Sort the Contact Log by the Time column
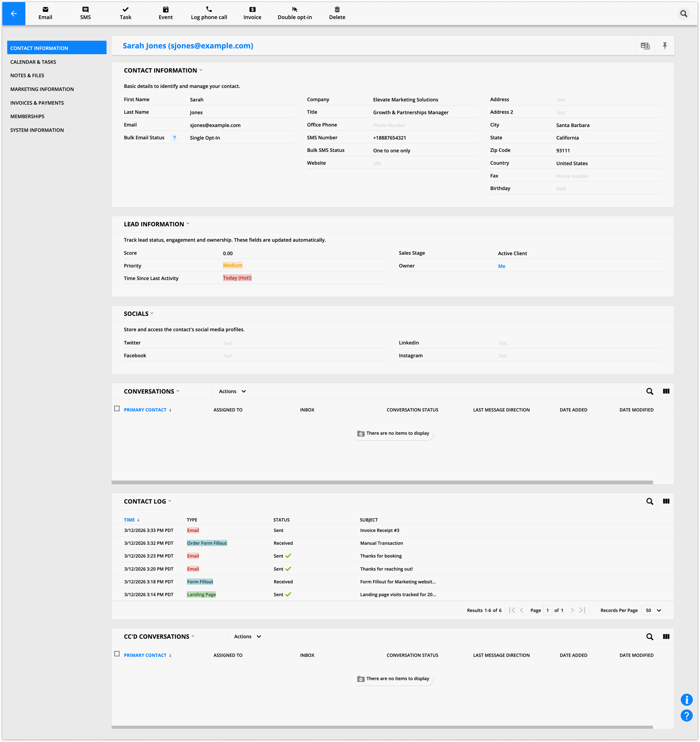Screen dimensions: 700x742 pyautogui.click(x=130, y=520)
